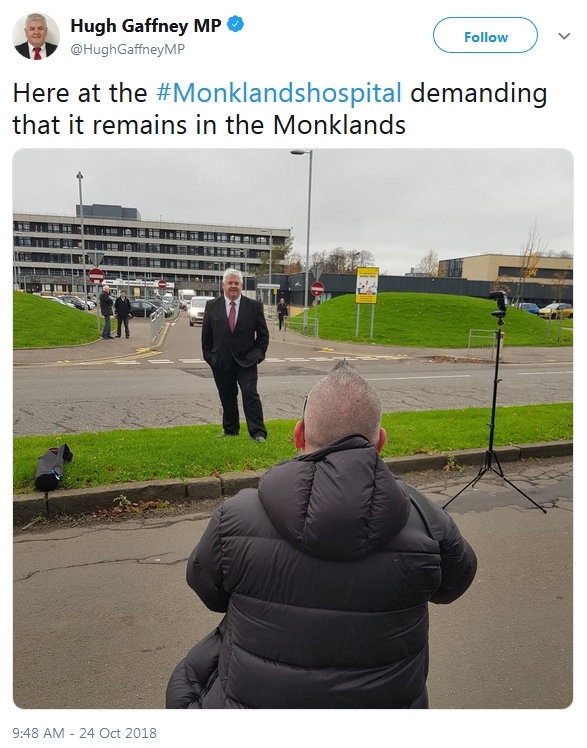587x748 pixels.
Task: Click the '24 Oct 2018' date link
Action: pyautogui.click(x=118, y=733)
